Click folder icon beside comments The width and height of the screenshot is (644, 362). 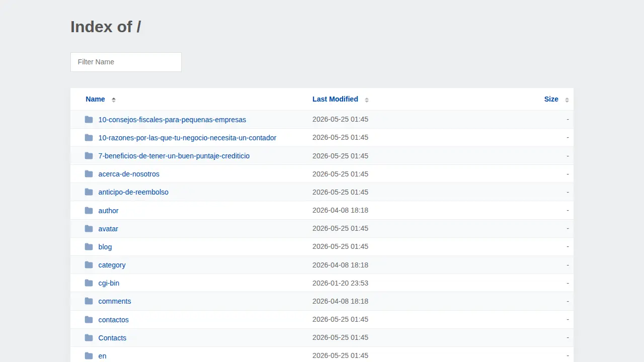click(89, 301)
